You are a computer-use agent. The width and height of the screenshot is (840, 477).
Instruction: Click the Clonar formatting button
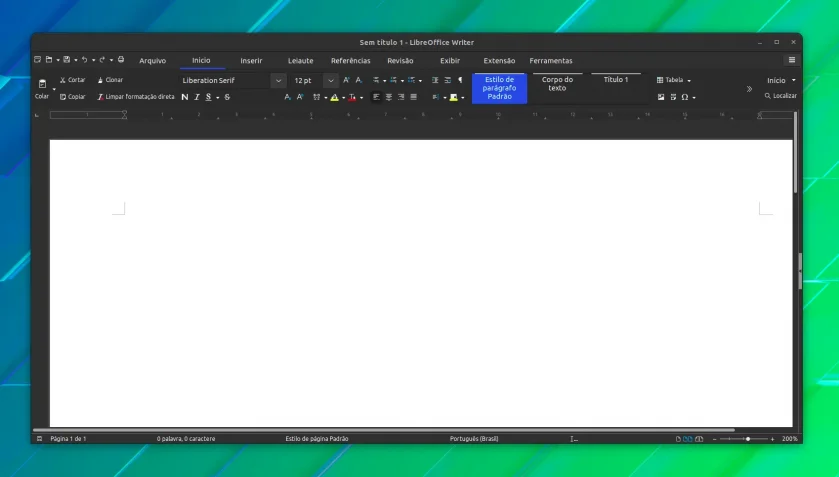[110, 80]
